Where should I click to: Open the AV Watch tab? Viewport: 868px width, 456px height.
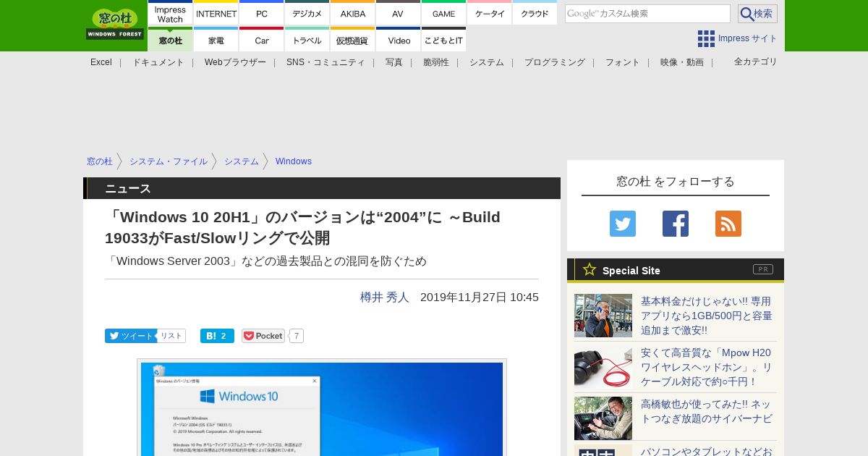398,14
